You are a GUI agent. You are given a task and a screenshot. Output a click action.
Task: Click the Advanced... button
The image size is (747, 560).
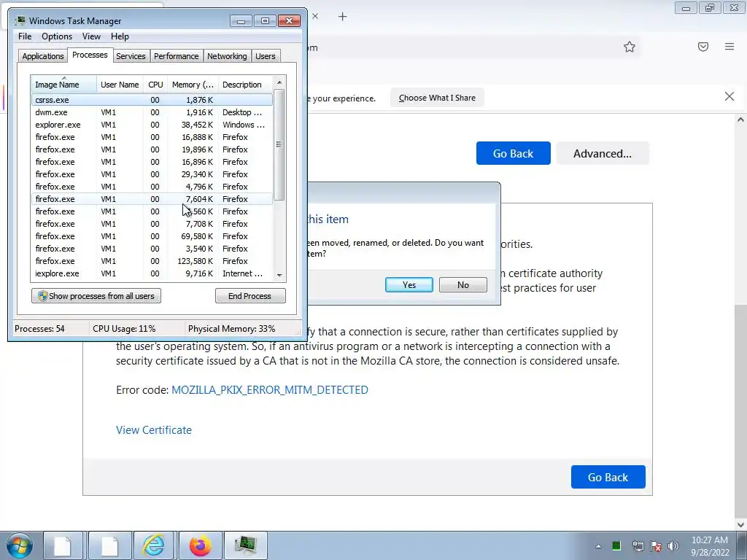pos(602,153)
